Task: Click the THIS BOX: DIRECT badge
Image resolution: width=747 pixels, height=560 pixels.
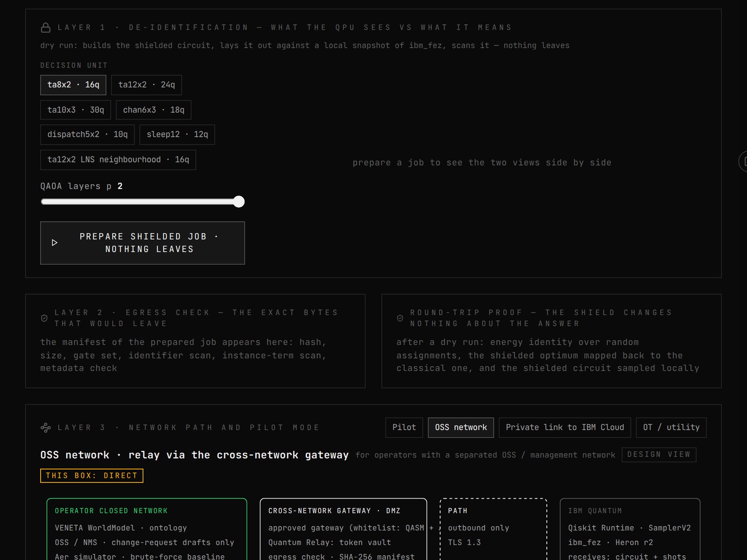Action: click(92, 476)
